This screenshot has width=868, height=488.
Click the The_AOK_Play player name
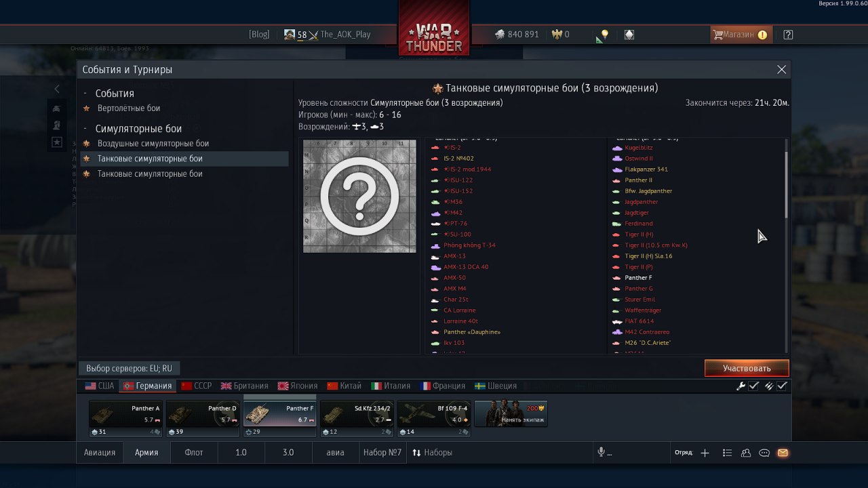tap(345, 35)
